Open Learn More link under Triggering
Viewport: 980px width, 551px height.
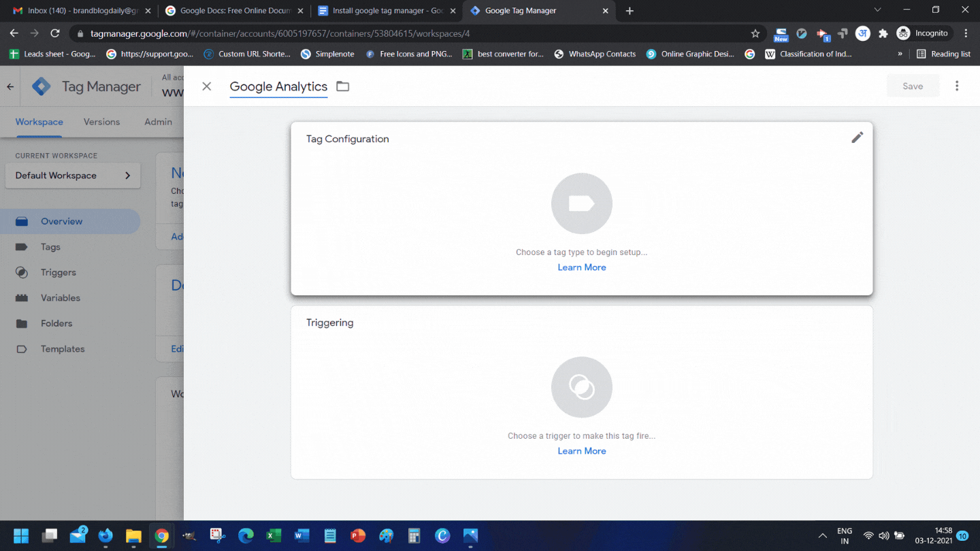click(582, 451)
